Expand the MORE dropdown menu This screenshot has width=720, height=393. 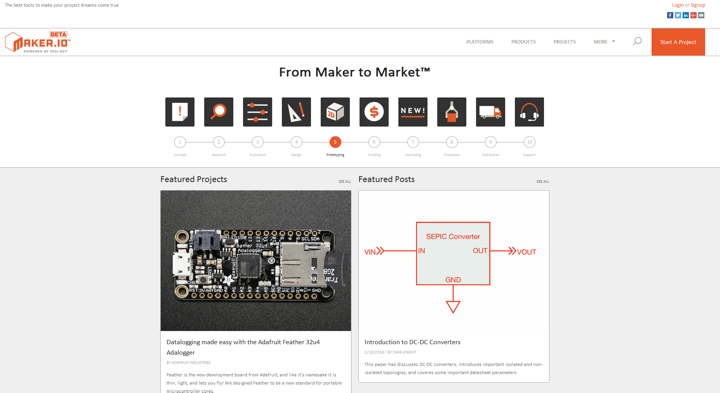[x=604, y=42]
